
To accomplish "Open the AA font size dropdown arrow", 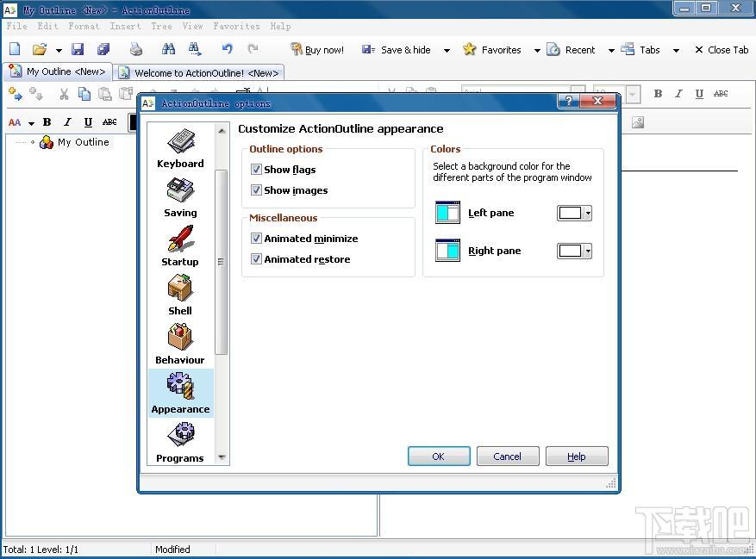I will point(31,123).
